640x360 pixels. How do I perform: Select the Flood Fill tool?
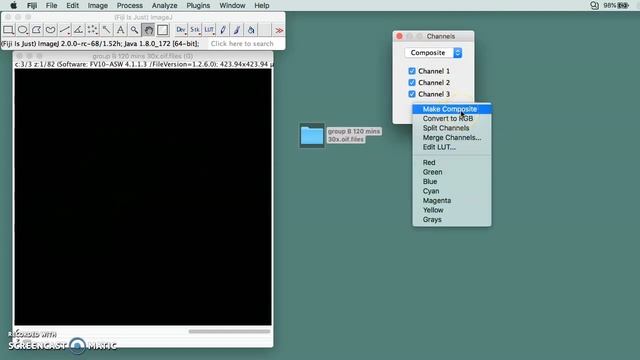pyautogui.click(x=251, y=30)
